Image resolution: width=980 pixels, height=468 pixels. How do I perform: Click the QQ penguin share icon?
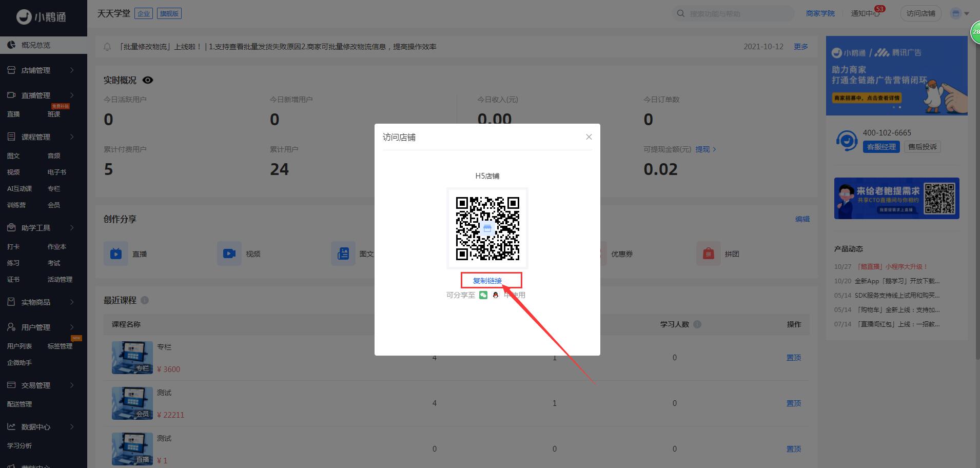495,295
